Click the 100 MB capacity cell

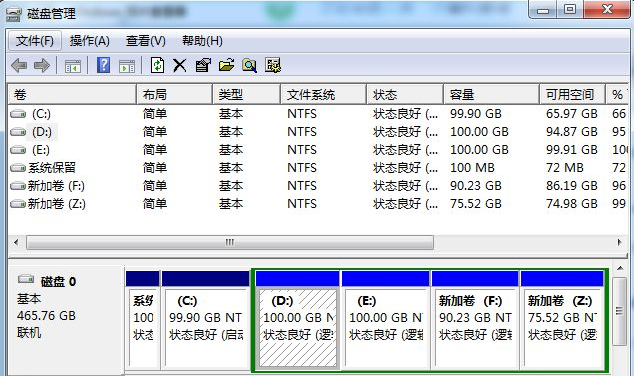(x=472, y=168)
